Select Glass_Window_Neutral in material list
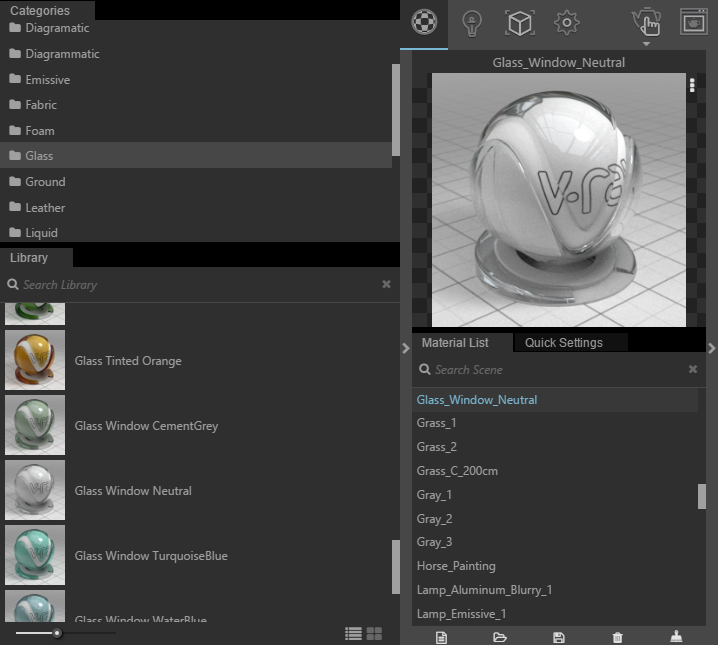Viewport: 718px width, 645px height. click(x=555, y=400)
